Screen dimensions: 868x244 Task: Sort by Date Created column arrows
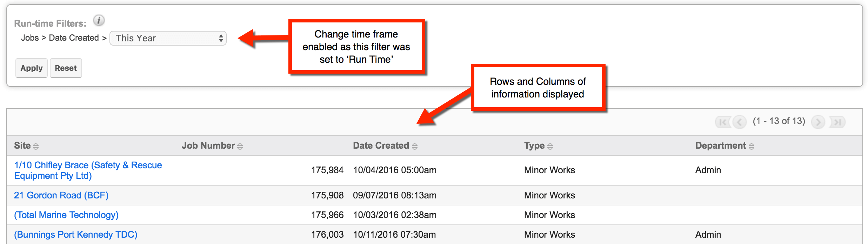coord(415,146)
